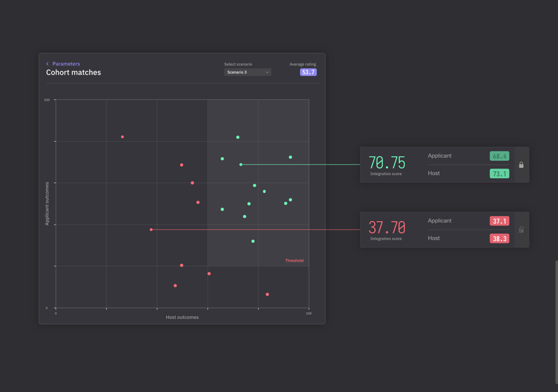Image resolution: width=558 pixels, height=392 pixels.
Task: Select the green data point linked to 70.75
Action: pos(241,165)
